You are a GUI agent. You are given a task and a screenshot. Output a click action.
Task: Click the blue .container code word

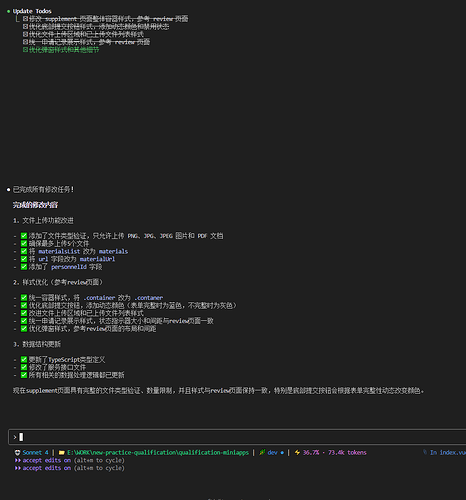[x=99, y=298]
